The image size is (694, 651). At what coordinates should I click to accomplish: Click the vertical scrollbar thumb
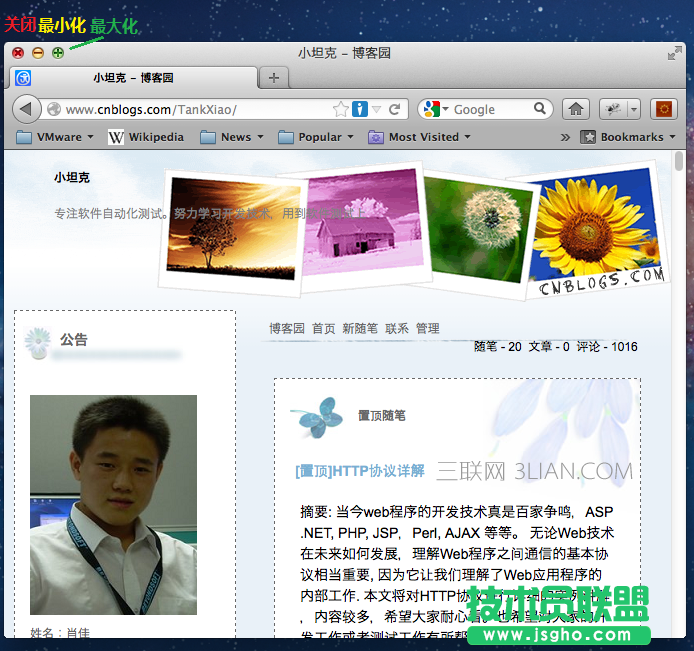pyautogui.click(x=679, y=161)
